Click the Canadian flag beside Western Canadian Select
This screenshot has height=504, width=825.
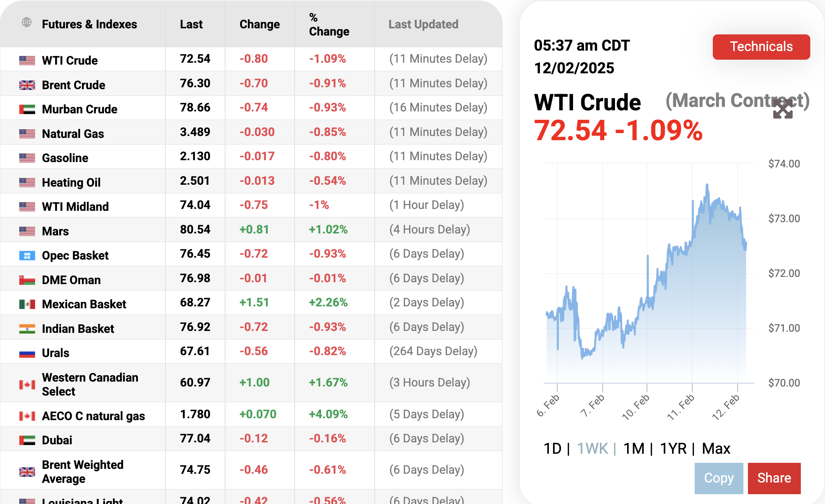click(27, 385)
